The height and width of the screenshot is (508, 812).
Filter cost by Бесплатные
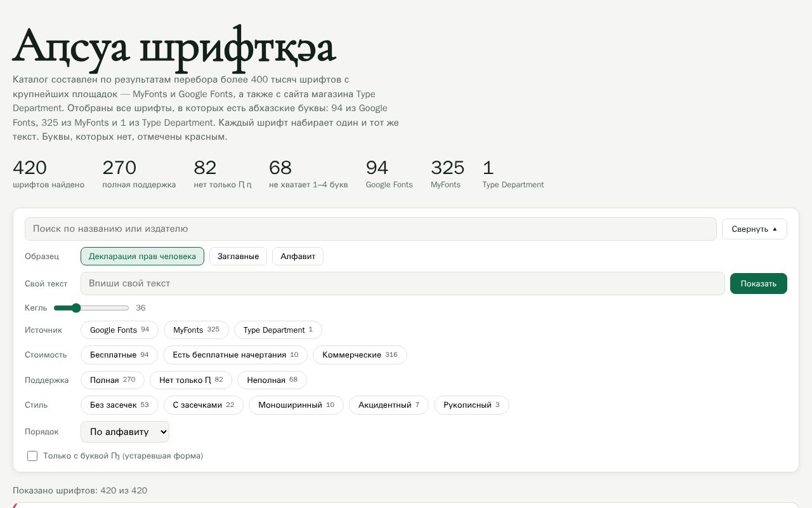tap(119, 354)
